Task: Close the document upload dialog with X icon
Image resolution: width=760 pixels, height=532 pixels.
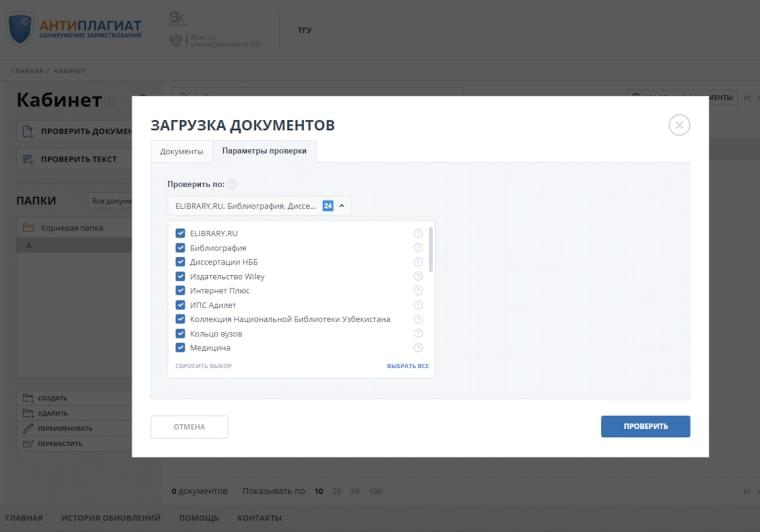Action: click(x=679, y=125)
